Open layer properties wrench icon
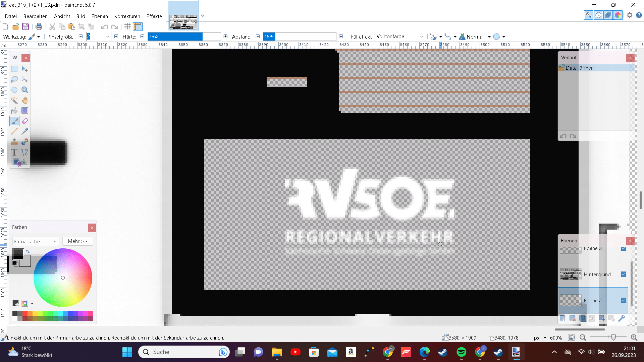 pos(622,318)
